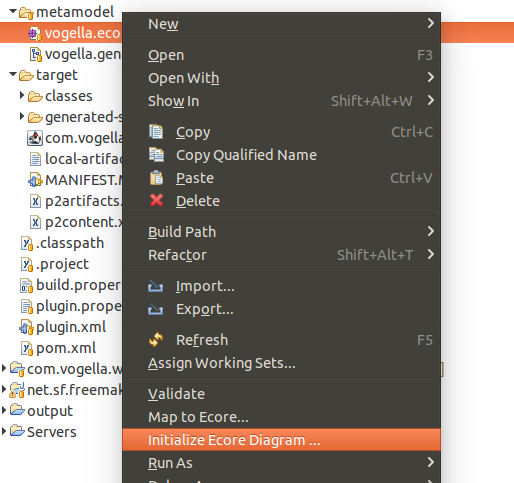Click the Copy icon in context menu
This screenshot has height=483, width=514.
[156, 131]
